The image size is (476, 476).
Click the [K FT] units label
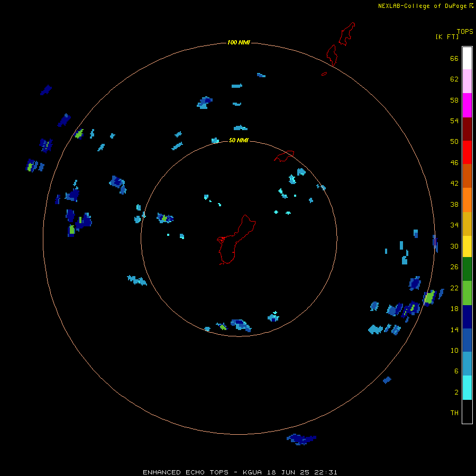[x=447, y=36]
